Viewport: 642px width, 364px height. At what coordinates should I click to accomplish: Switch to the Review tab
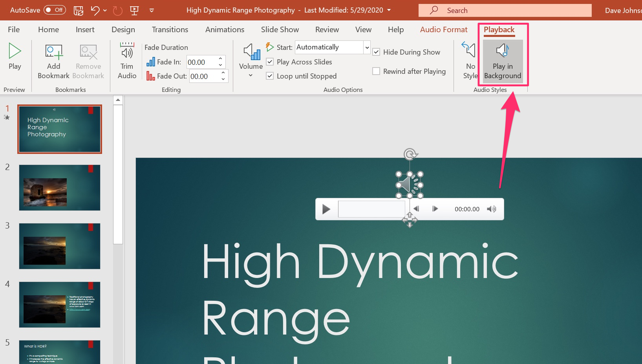point(327,29)
